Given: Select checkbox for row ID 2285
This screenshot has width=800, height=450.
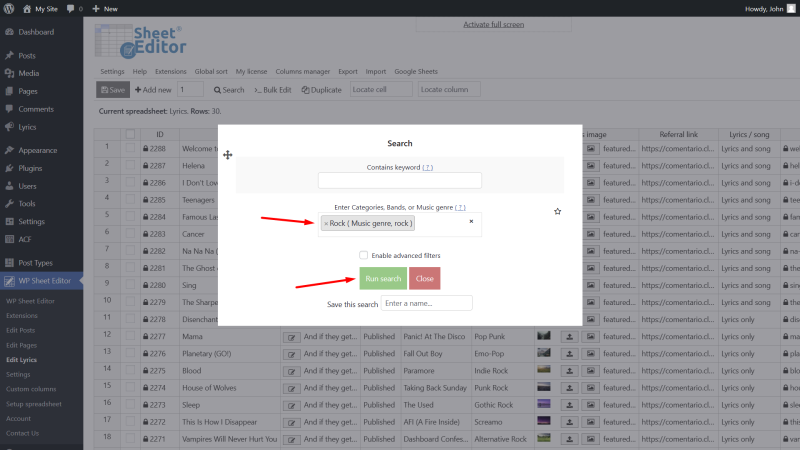Looking at the screenshot, I should click(x=130, y=199).
